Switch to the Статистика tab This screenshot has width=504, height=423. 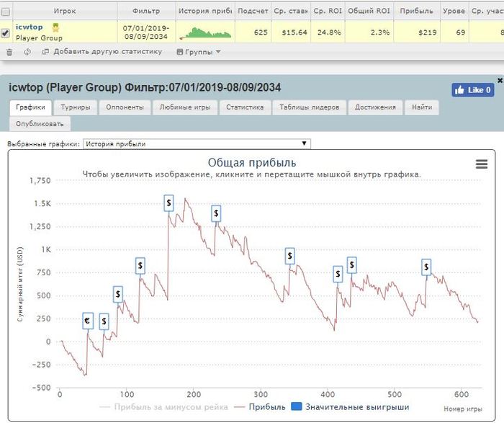tap(245, 107)
